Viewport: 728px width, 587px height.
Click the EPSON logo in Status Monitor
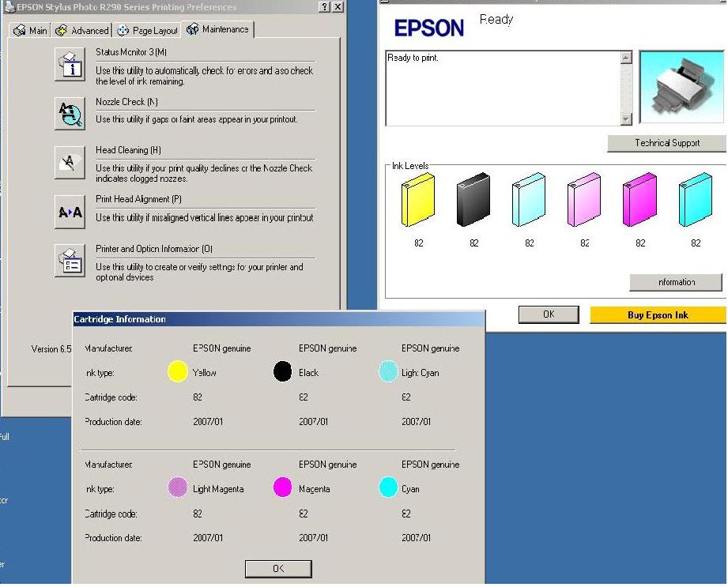pos(429,28)
